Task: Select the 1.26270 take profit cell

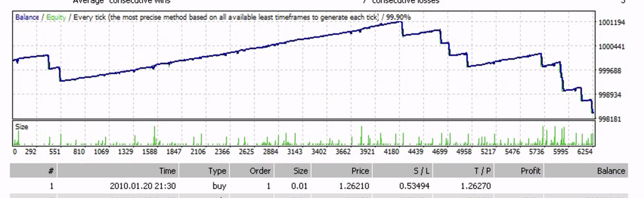Action: pos(476,186)
